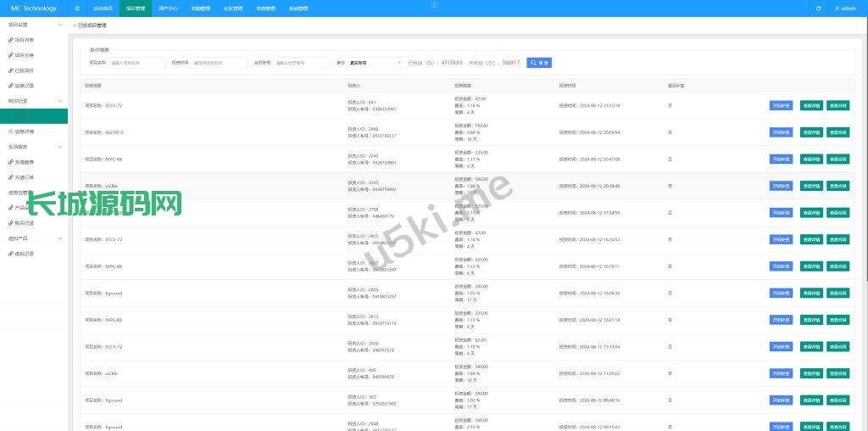Click the magnifier icon on search button
Viewport: 868px width, 431px height.
pos(534,63)
